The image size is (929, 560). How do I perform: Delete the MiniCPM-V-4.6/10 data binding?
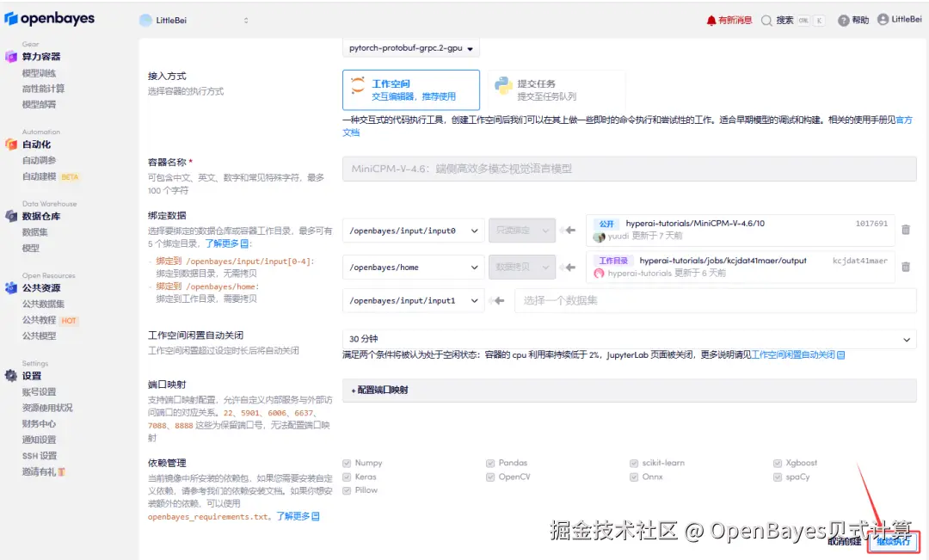click(x=905, y=230)
